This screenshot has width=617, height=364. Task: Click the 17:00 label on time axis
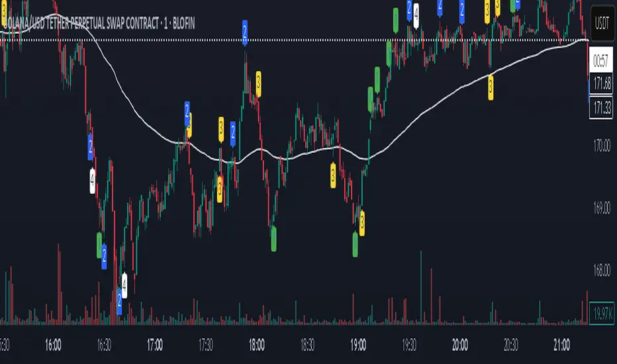155,345
